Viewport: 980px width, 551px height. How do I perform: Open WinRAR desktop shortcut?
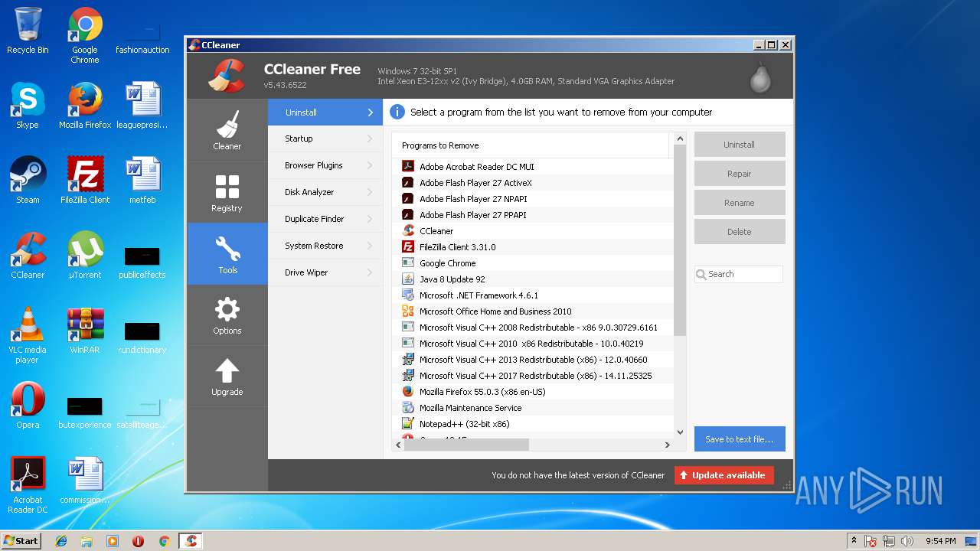tap(85, 331)
